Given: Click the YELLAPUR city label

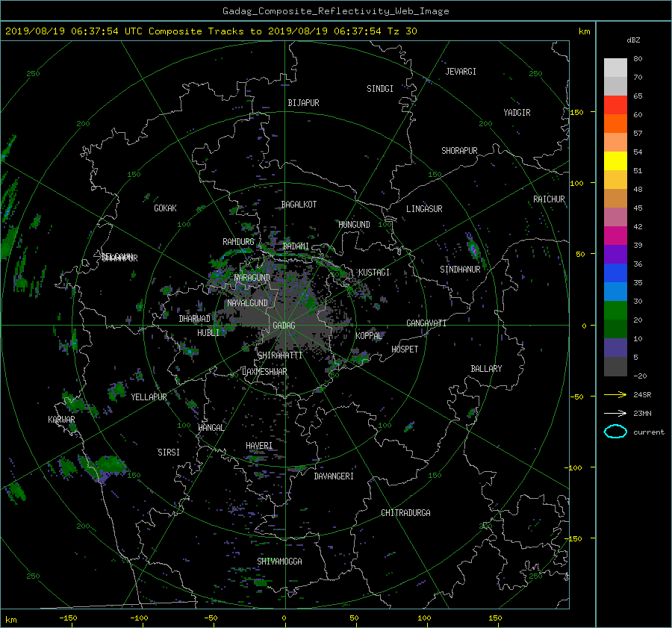Looking at the screenshot, I should point(149,397).
